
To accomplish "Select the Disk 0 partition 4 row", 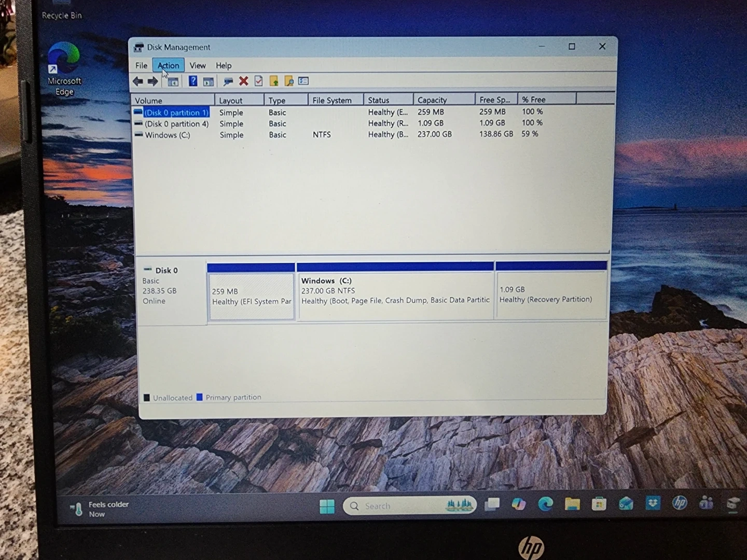I will (x=176, y=124).
